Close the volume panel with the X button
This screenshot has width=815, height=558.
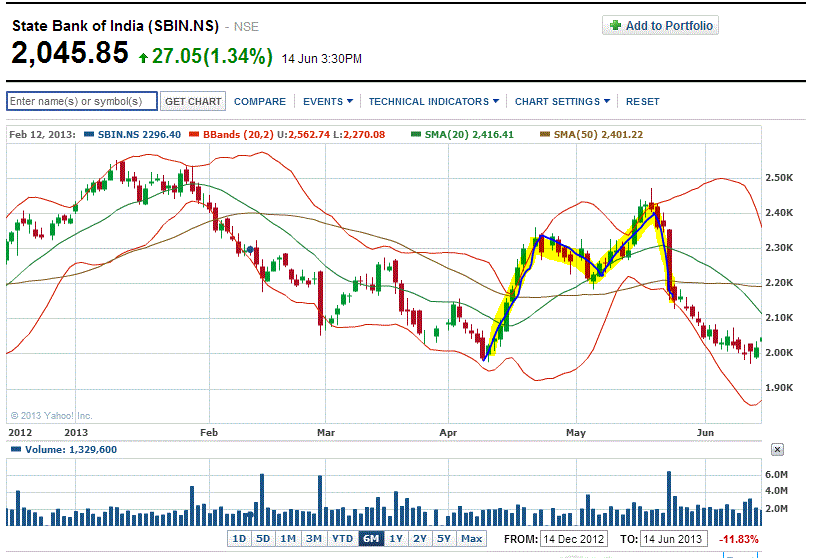click(x=777, y=449)
